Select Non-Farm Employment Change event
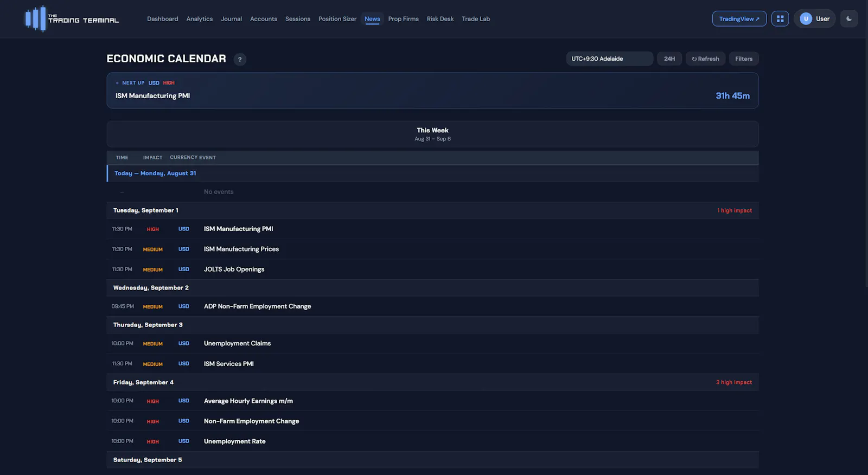The height and width of the screenshot is (475, 868). 432,421
